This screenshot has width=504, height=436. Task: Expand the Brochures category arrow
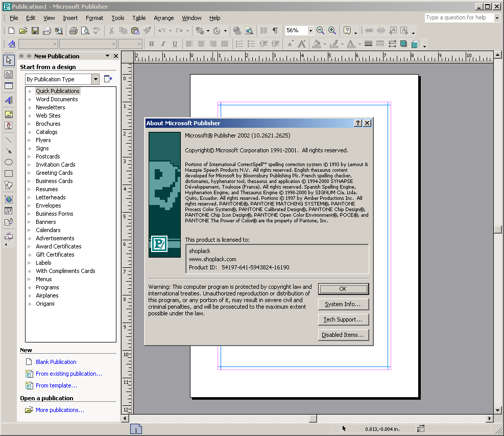tap(30, 124)
